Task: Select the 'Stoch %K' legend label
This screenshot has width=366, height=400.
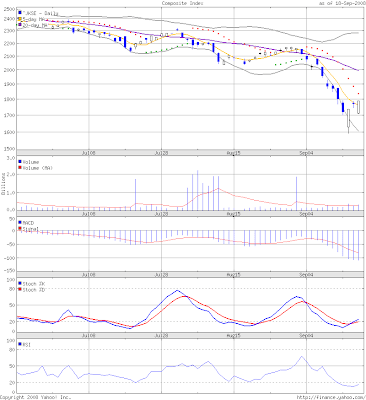Action: pyautogui.click(x=34, y=284)
